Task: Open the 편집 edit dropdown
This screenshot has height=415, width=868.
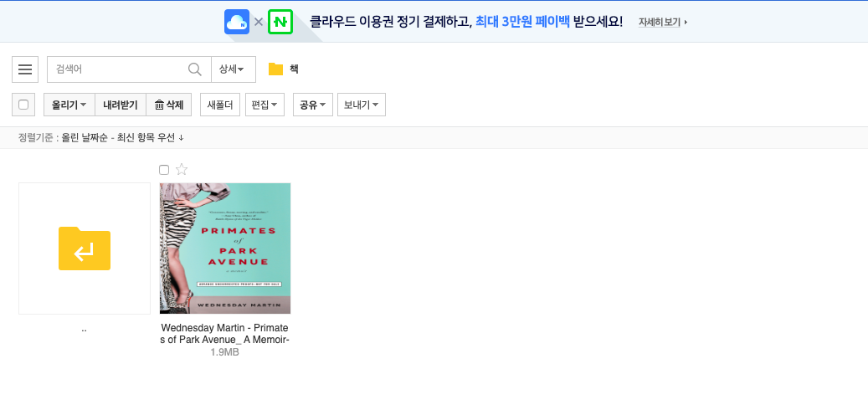Action: tap(265, 105)
